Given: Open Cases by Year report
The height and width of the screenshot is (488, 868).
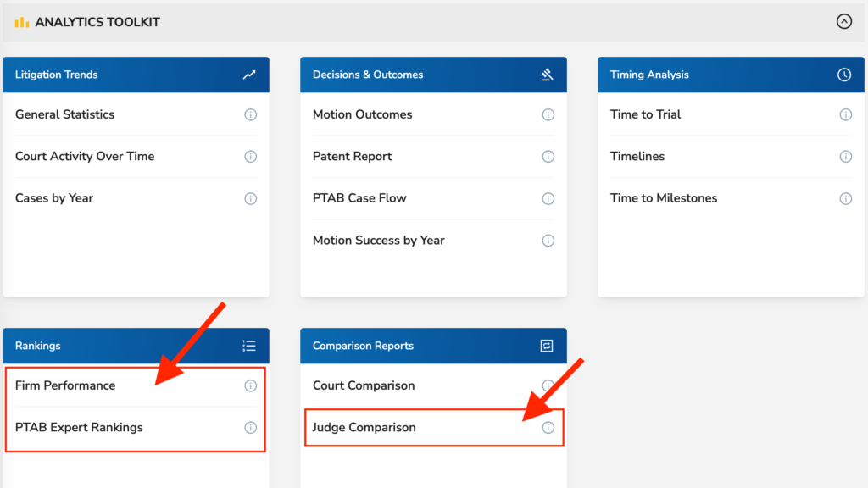Looking at the screenshot, I should 53,198.
